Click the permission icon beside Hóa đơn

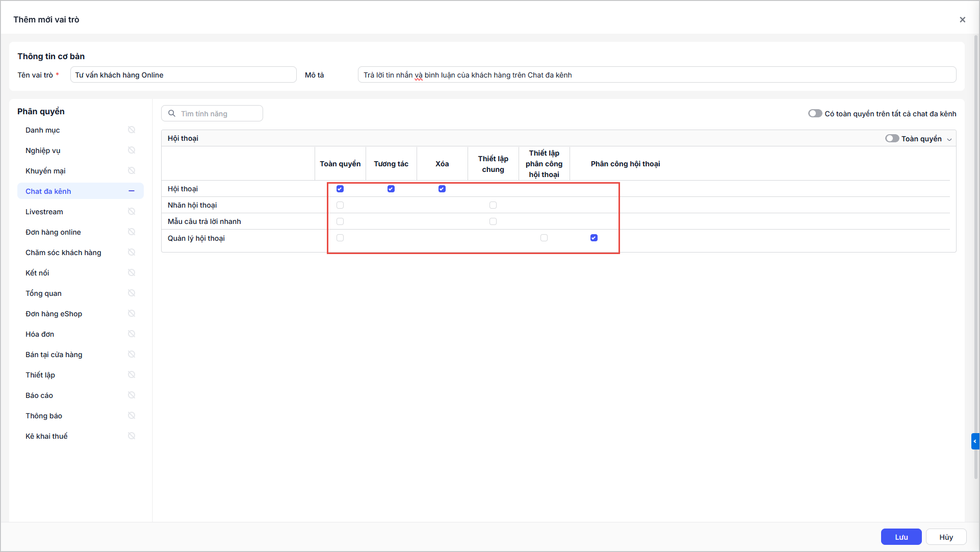click(132, 334)
